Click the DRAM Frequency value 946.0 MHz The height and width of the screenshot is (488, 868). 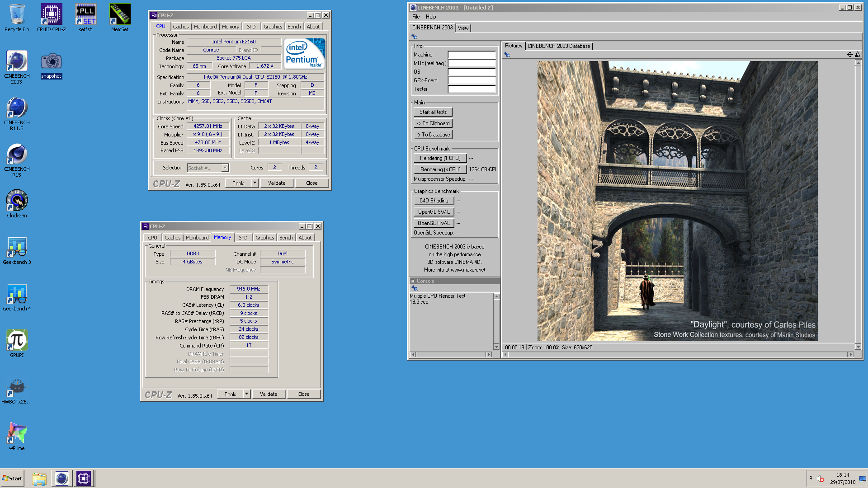point(249,289)
